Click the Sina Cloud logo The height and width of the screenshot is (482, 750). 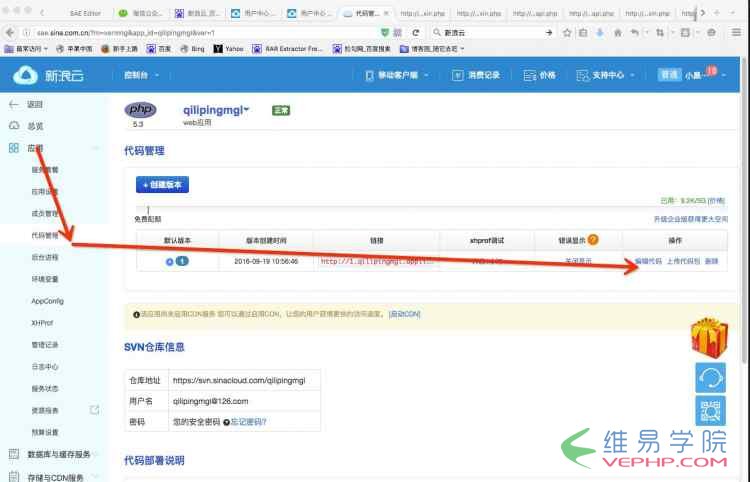pos(48,75)
